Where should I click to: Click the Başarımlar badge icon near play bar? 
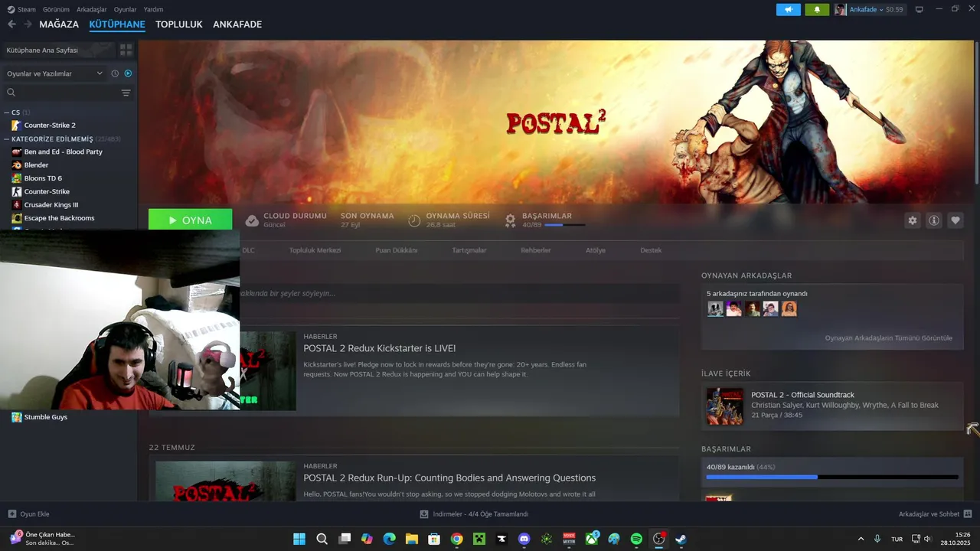pos(510,220)
